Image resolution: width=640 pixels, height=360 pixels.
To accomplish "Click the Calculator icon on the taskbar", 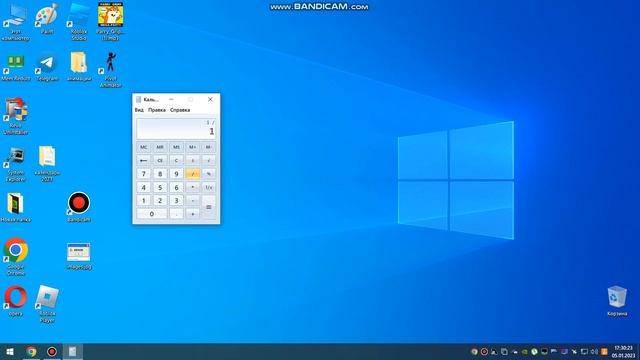I will tap(73, 351).
